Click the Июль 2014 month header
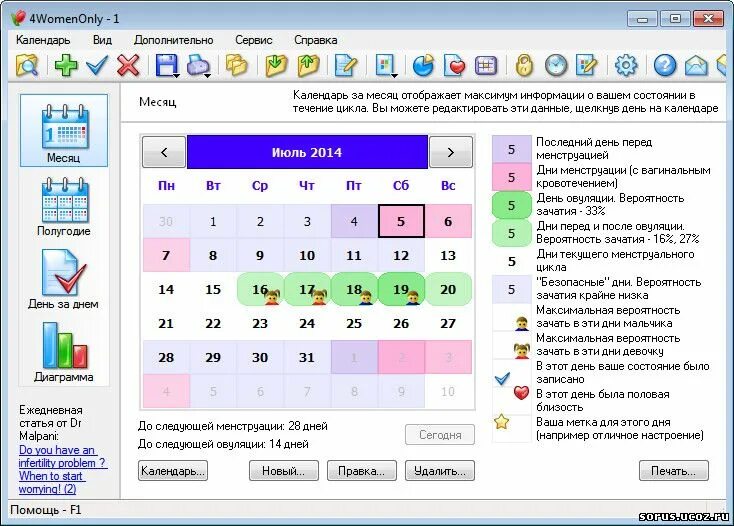 click(307, 152)
